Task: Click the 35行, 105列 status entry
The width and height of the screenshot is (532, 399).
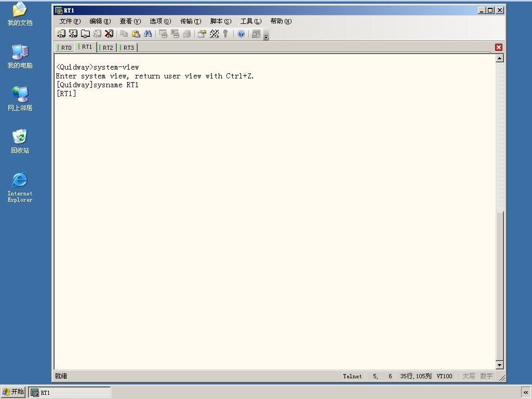Action: (416, 376)
